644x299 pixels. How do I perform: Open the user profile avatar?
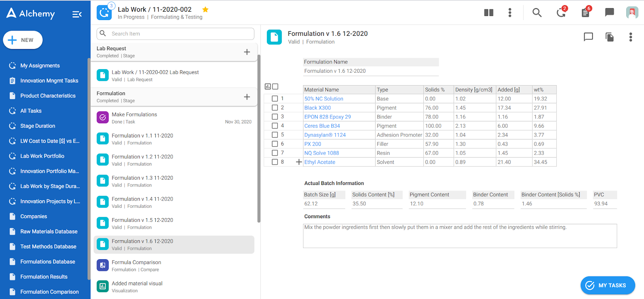pos(632,12)
